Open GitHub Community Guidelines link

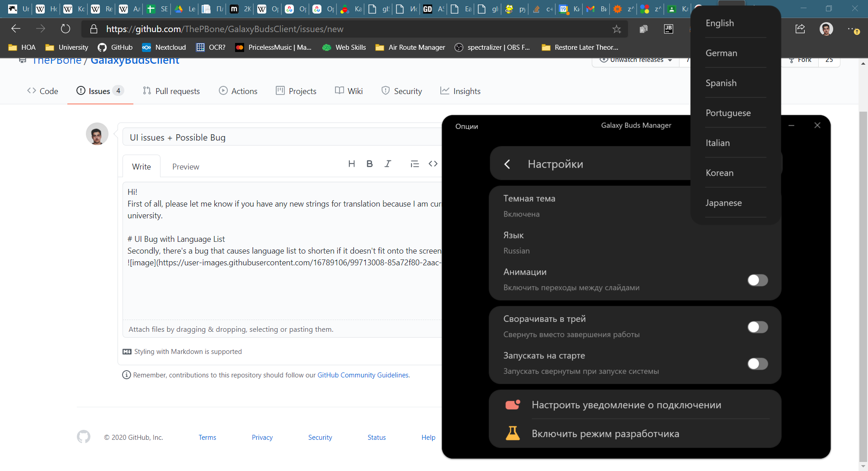tap(363, 375)
